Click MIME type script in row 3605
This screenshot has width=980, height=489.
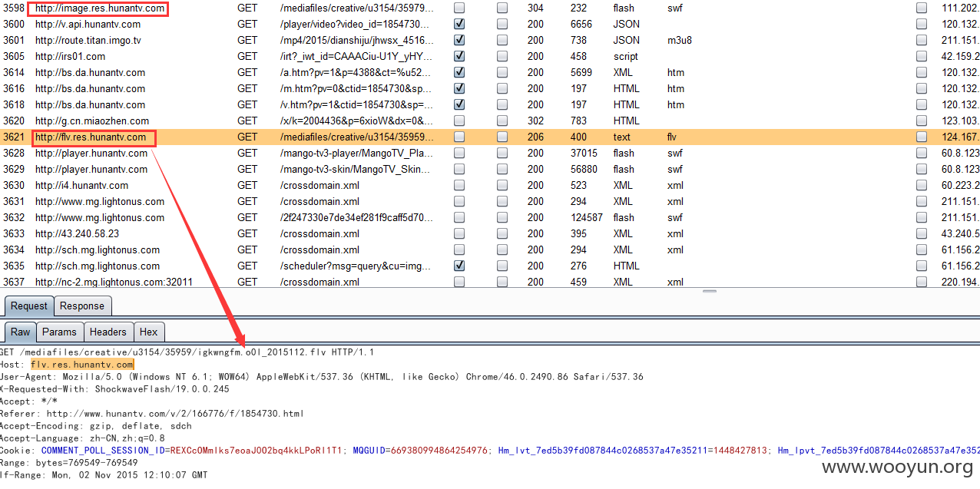[626, 57]
